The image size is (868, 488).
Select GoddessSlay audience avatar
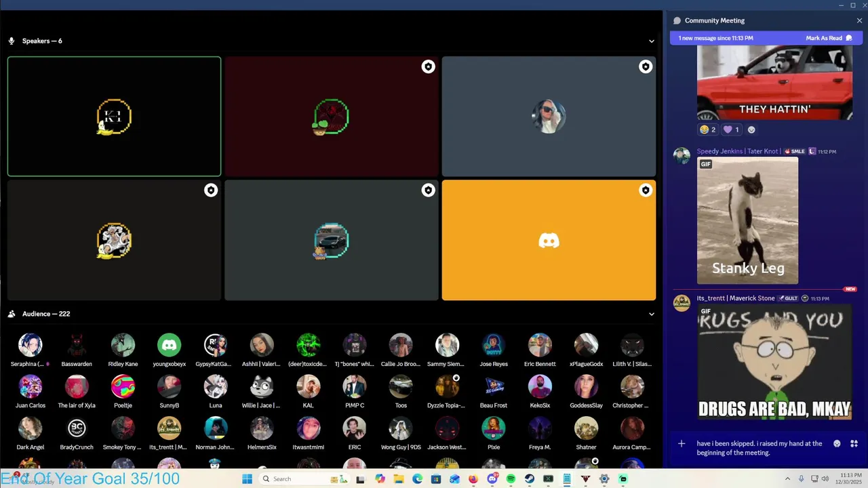(586, 387)
